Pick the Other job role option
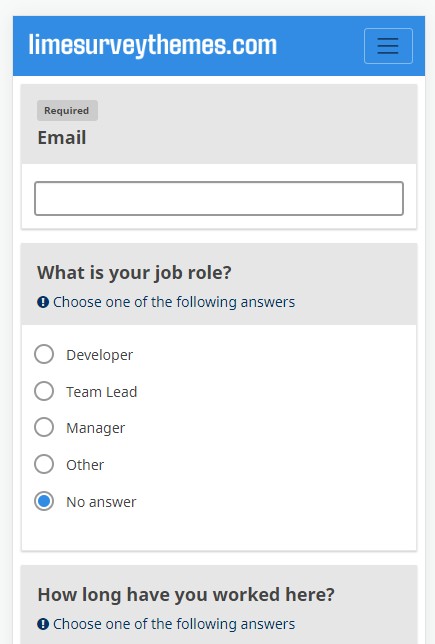This screenshot has height=644, width=435. pyautogui.click(x=44, y=465)
